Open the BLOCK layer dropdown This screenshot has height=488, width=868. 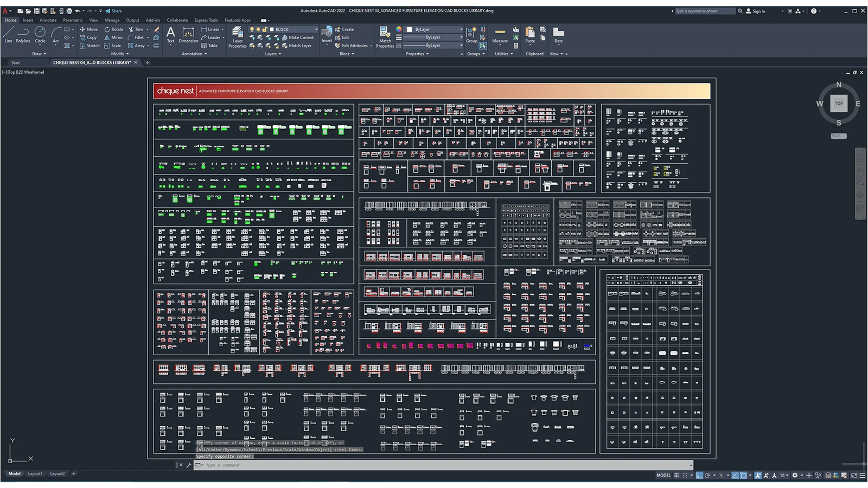(x=296, y=29)
